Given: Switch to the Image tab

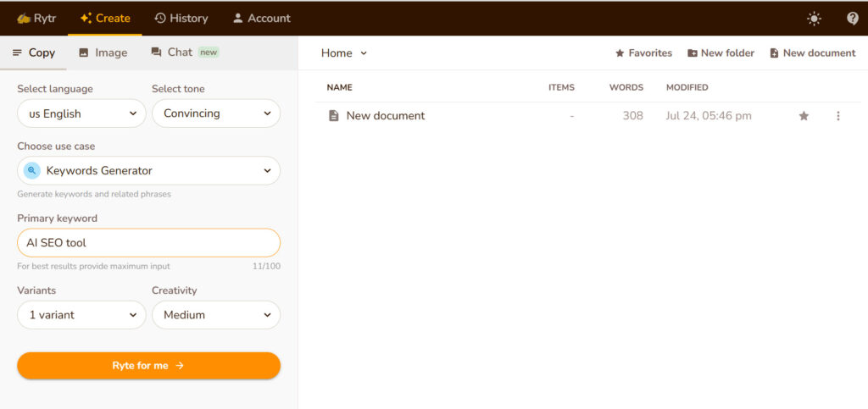Looking at the screenshot, I should [103, 53].
